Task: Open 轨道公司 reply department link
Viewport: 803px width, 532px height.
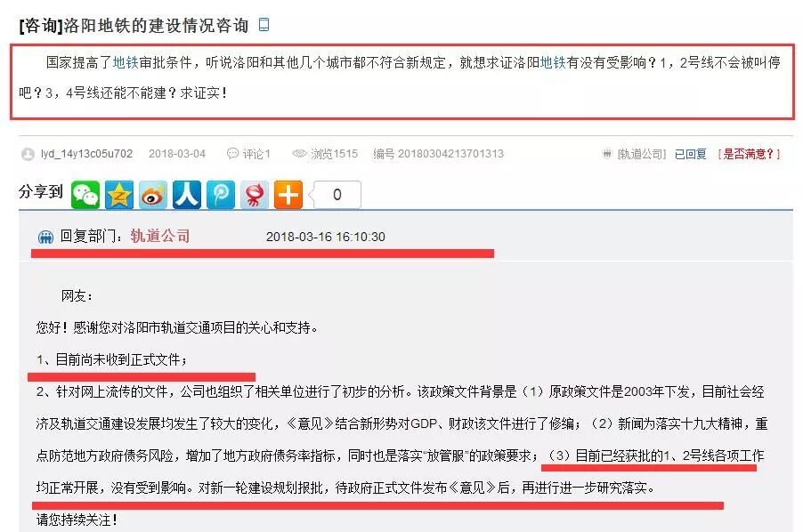Action: (159, 236)
